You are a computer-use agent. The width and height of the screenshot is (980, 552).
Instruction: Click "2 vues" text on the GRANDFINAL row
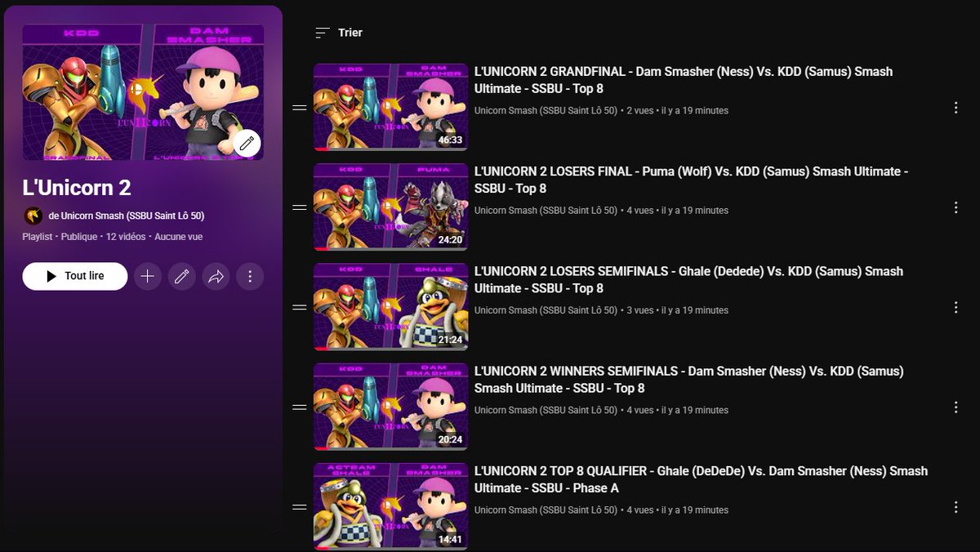640,110
